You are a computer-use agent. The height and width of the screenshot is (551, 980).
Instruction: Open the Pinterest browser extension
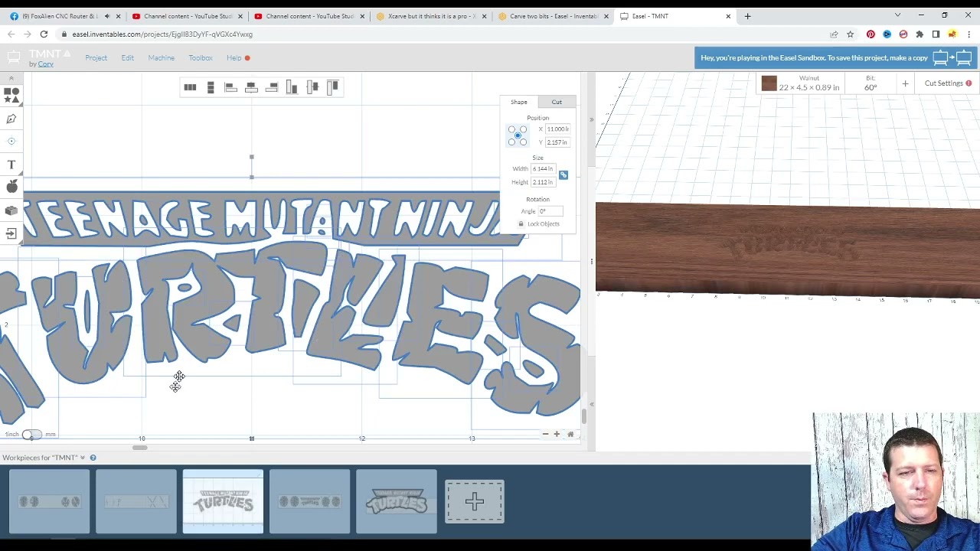click(871, 34)
